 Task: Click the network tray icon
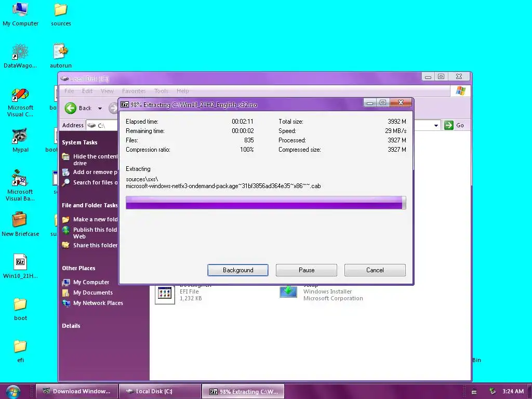493,391
